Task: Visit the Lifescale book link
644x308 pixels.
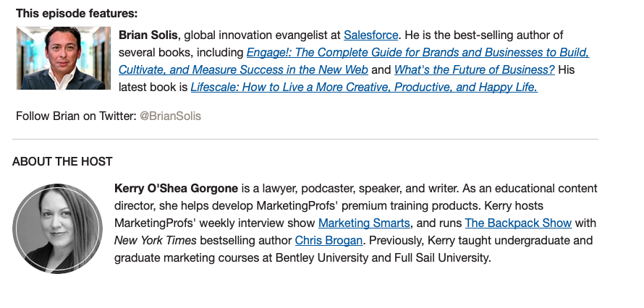Action: click(364, 87)
